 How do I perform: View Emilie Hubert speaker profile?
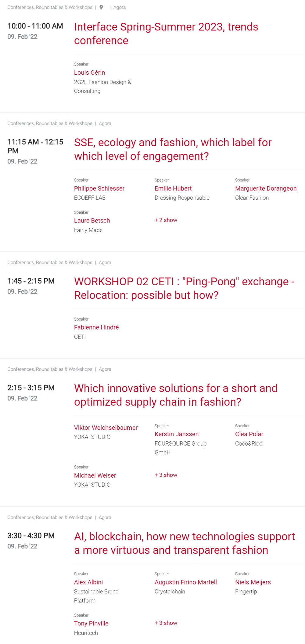[173, 188]
